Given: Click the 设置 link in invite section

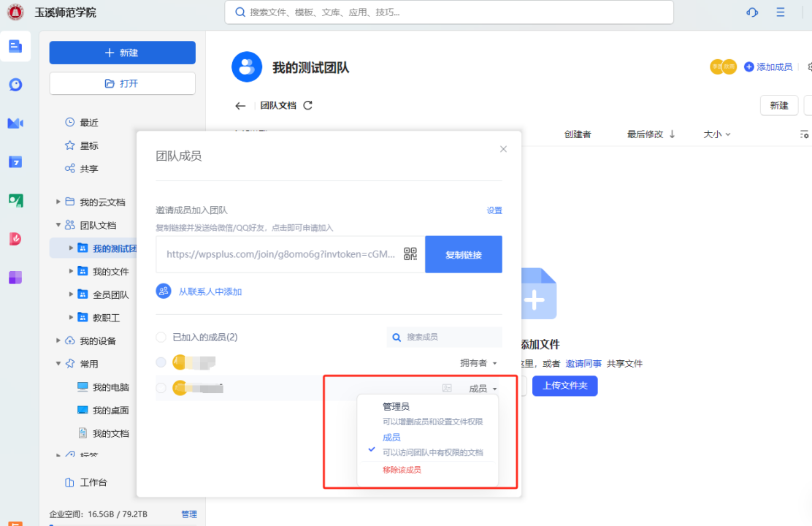Looking at the screenshot, I should [x=494, y=210].
